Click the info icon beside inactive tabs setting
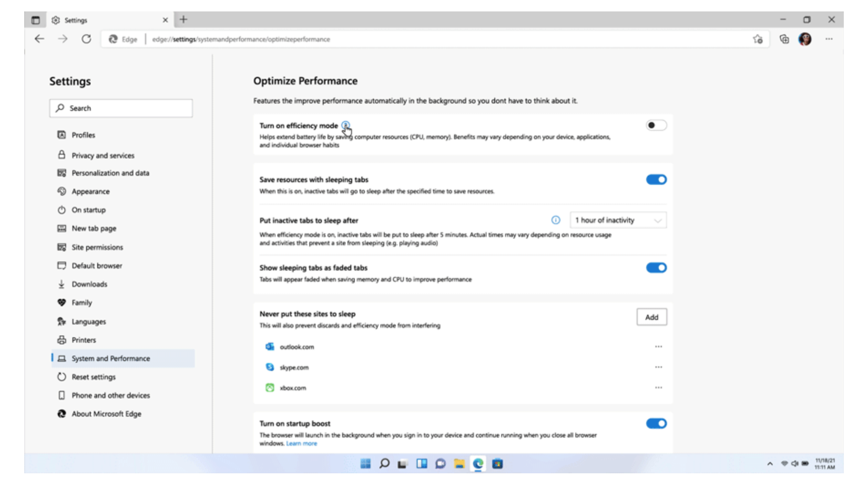The height and width of the screenshot is (482, 868). click(556, 220)
